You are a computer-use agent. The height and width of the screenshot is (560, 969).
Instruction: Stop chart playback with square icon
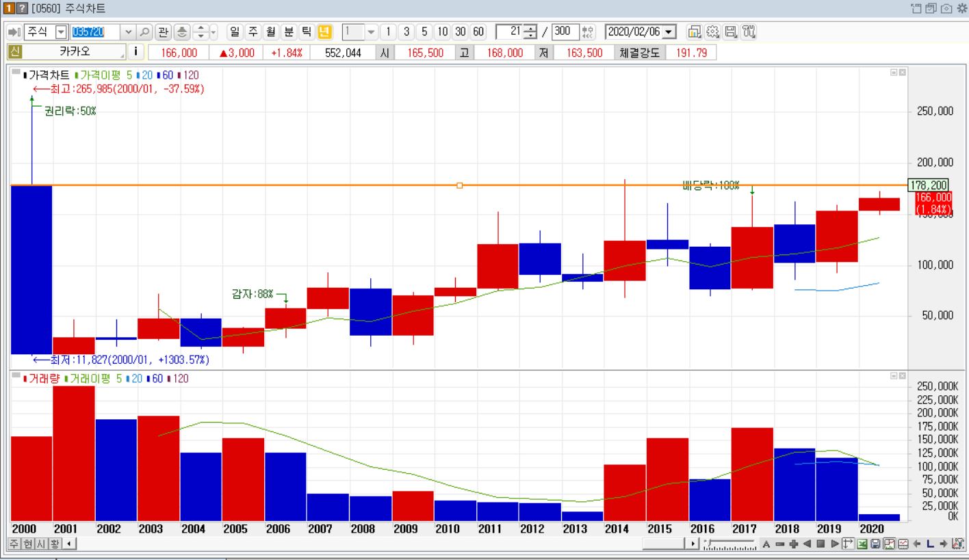click(821, 544)
